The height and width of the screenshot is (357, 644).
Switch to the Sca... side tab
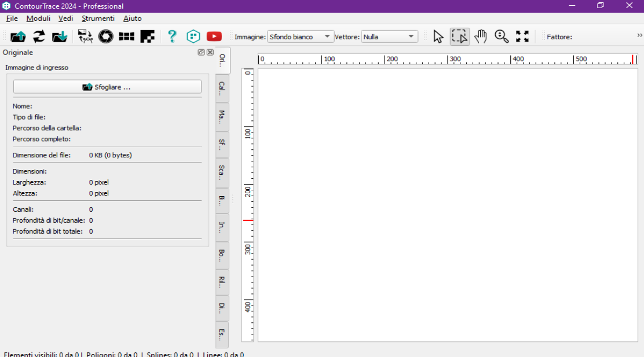coord(222,173)
